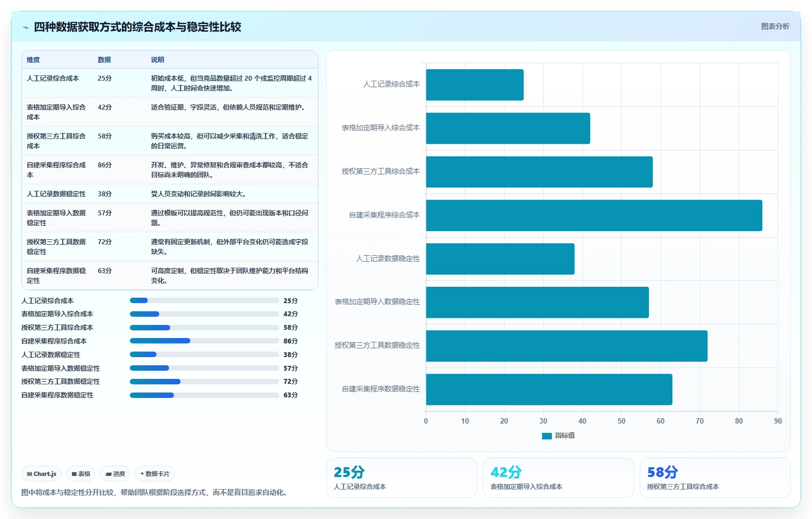This screenshot has width=812, height=519.
Task: Select table cell 授权第三方工具数据稳定性
Action: [x=56, y=247]
